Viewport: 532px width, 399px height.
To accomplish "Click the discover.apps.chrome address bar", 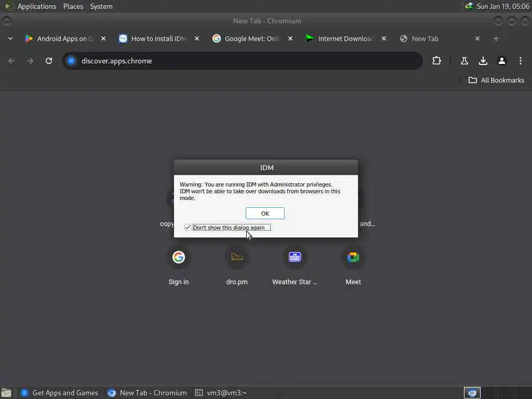I will (x=243, y=61).
